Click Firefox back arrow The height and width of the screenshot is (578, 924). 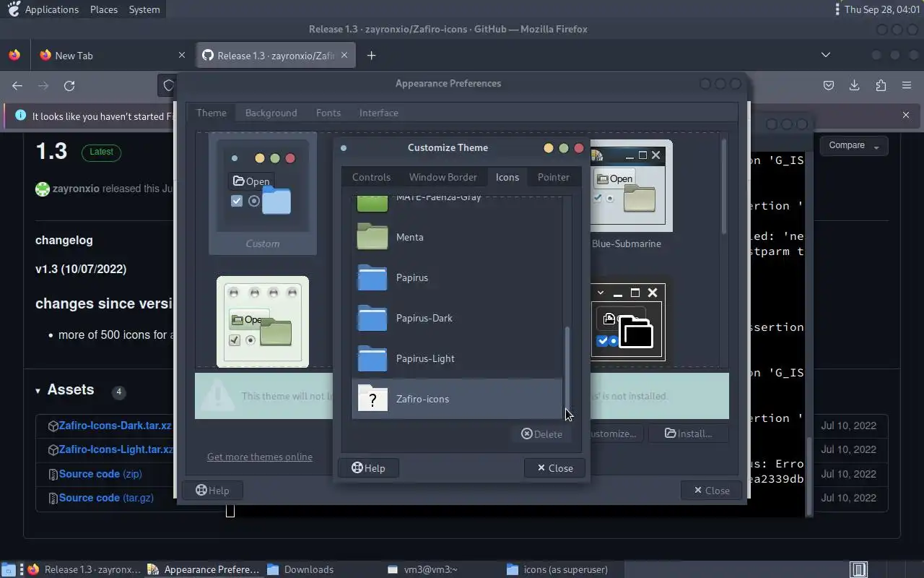pyautogui.click(x=17, y=85)
